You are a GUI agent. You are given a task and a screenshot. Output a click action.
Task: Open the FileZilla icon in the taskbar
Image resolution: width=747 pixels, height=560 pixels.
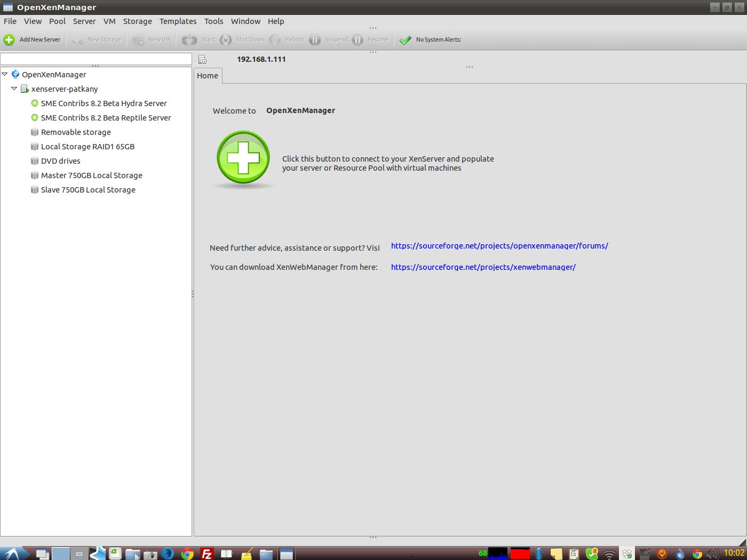point(206,554)
